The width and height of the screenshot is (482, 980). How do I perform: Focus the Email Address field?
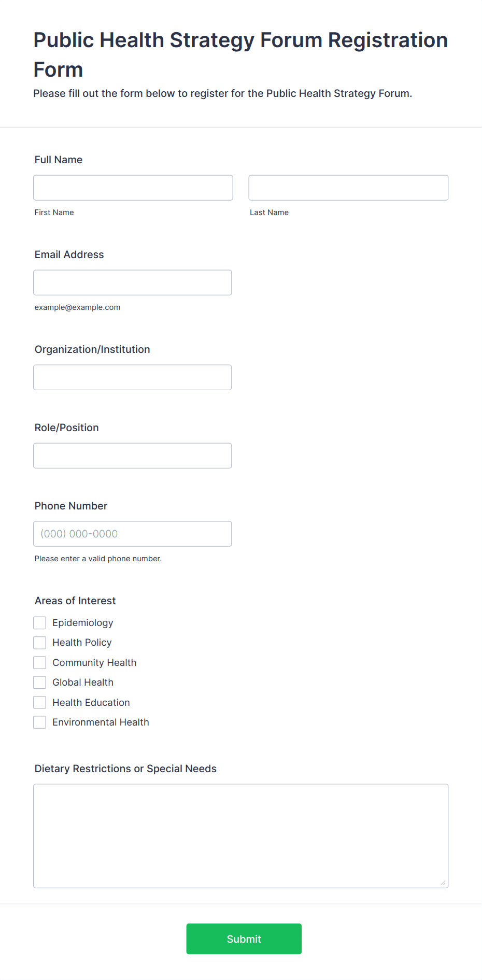tap(133, 282)
